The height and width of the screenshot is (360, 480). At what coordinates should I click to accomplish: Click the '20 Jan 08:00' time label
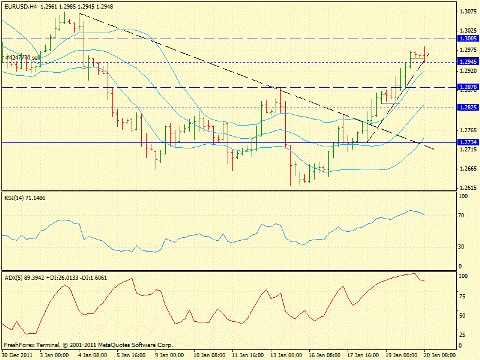point(440,355)
